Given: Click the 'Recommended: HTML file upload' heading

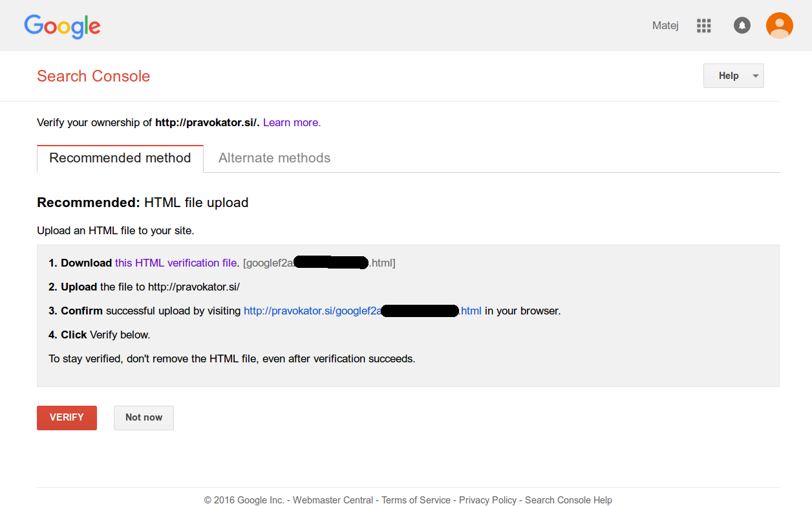Looking at the screenshot, I should tap(143, 203).
